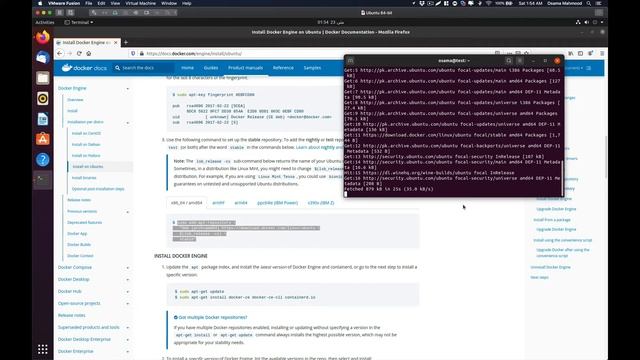Image resolution: width=640 pixels, height=360 pixels.
Task: Click the terminal window scrollbar
Action: 562,178
